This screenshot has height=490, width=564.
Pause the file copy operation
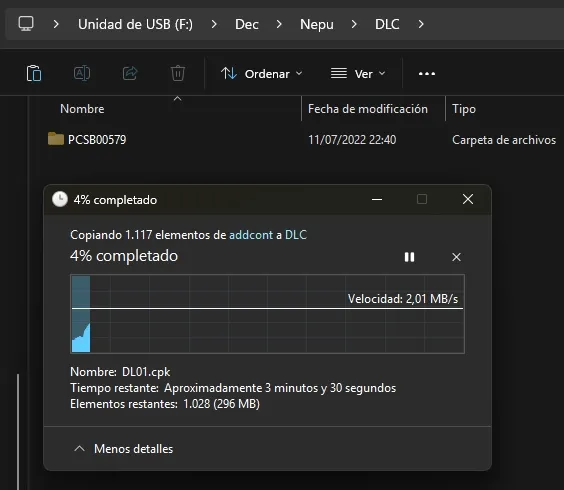click(409, 257)
